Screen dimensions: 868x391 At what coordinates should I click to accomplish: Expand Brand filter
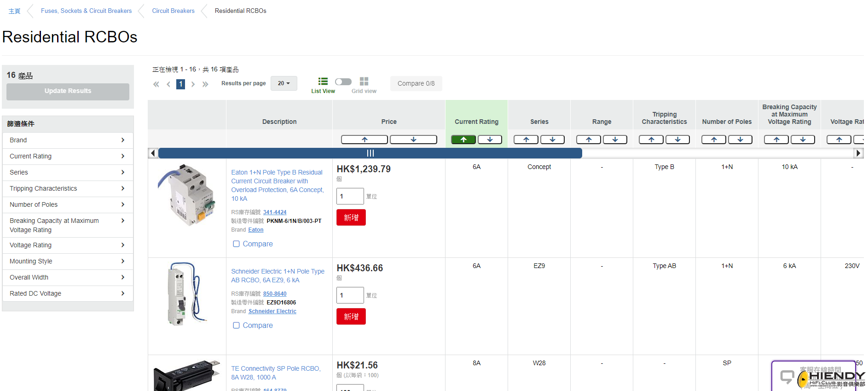68,140
